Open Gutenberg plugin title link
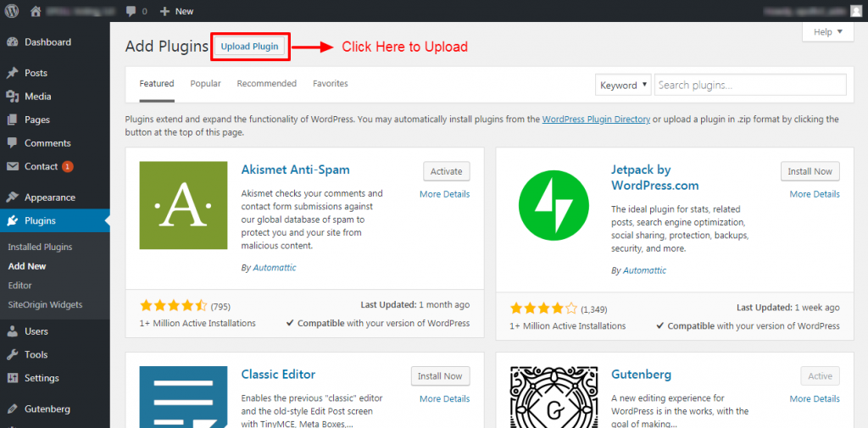The width and height of the screenshot is (868, 428). tap(641, 375)
